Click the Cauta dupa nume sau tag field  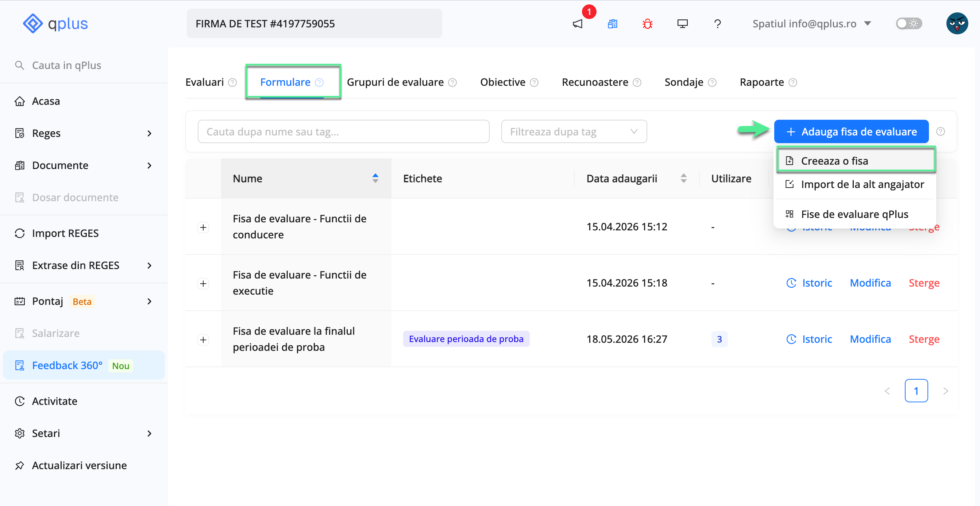tap(344, 132)
